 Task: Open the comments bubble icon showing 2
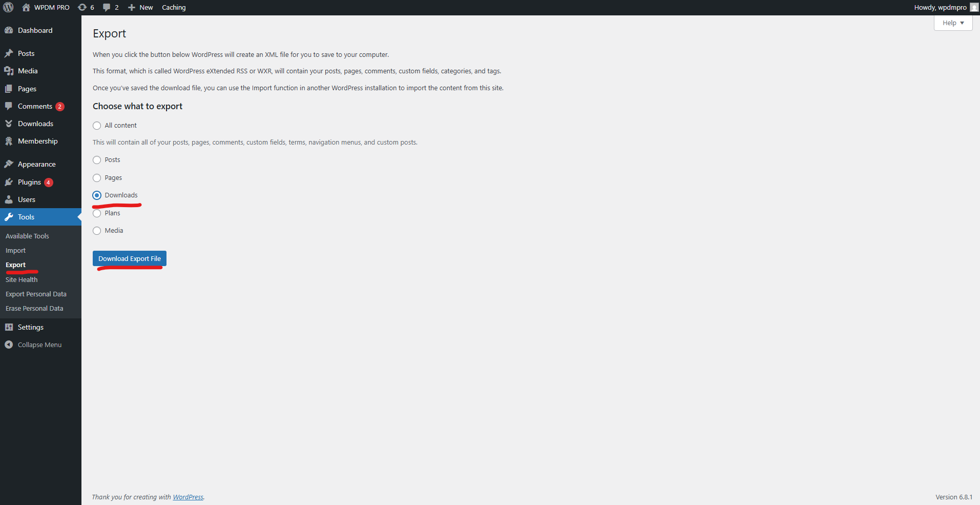(107, 7)
